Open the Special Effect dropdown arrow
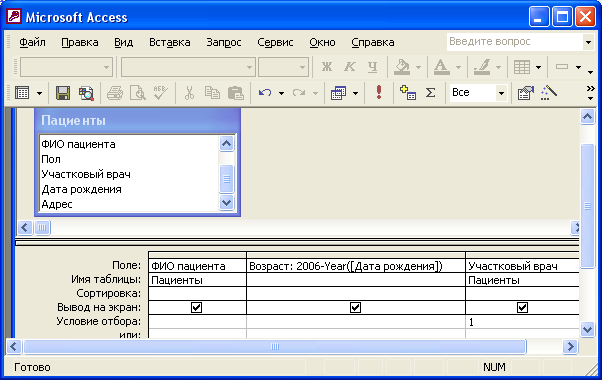Viewport: 602px width, 380px height. [579, 67]
